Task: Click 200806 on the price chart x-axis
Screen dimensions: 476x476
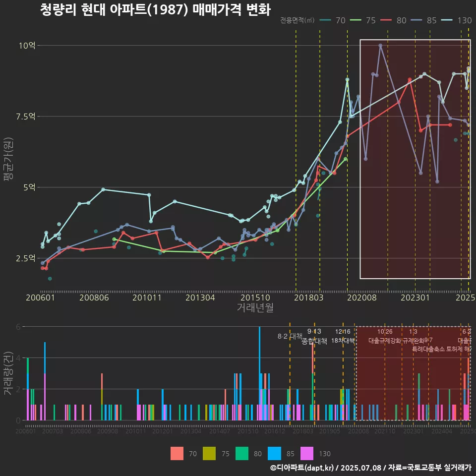Action: coord(94,297)
